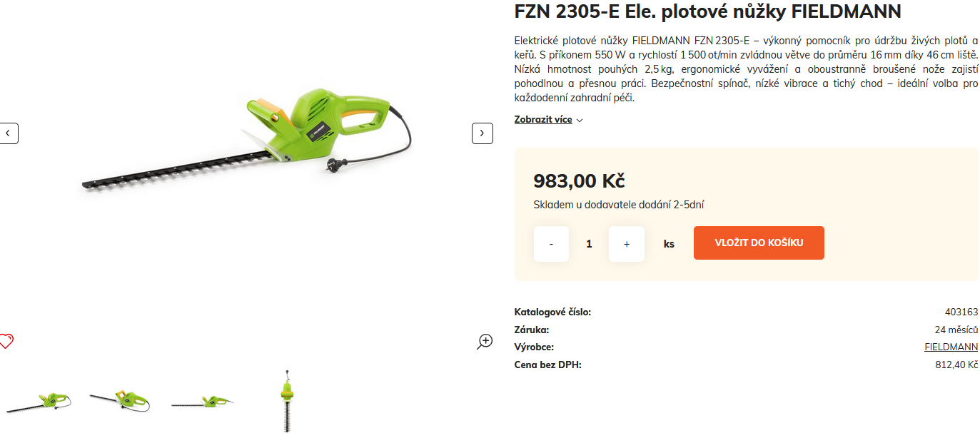Show next product image arrow
Image resolution: width=980 pixels, height=448 pixels.
483,133
